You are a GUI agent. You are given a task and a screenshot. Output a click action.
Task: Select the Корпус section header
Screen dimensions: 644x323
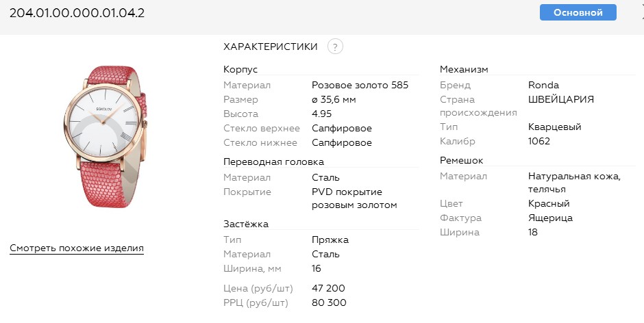coord(240,69)
